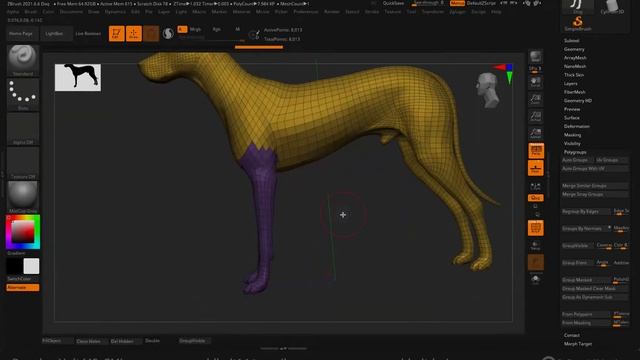Image resolution: width=640 pixels, height=360 pixels.
Task: Click the Groups By Normals button
Action: (586, 229)
